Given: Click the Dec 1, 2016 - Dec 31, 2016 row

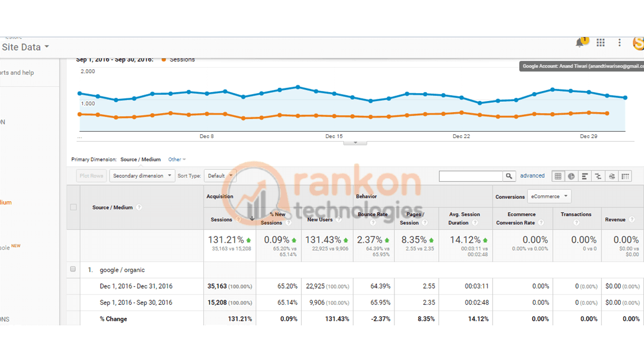Looking at the screenshot, I should [x=136, y=286].
